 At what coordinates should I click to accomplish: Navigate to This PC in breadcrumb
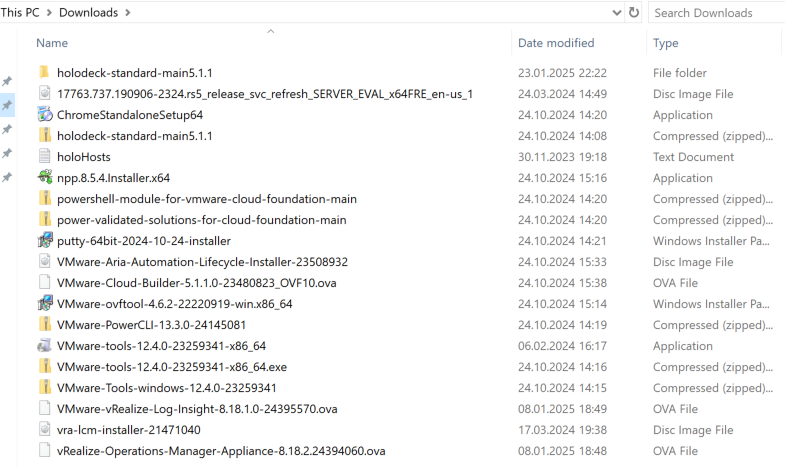pos(20,13)
